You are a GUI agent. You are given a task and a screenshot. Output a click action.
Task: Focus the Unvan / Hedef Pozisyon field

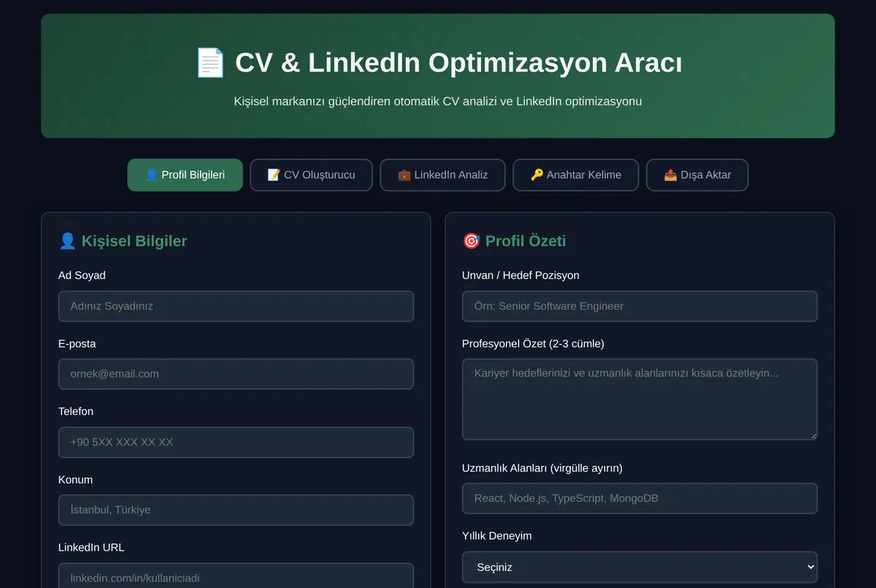click(x=639, y=306)
